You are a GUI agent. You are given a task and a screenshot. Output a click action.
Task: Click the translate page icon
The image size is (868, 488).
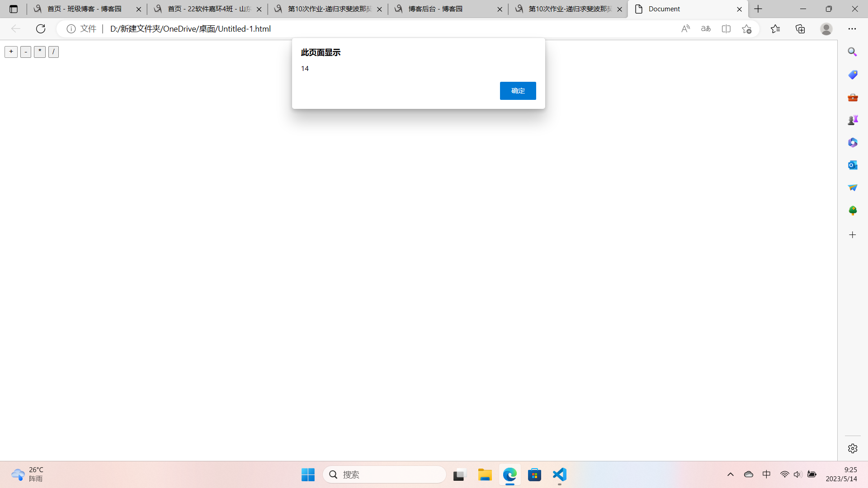(706, 29)
